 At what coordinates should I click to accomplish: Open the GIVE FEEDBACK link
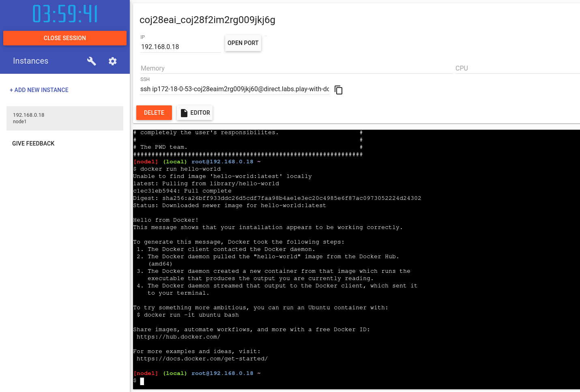coord(33,144)
